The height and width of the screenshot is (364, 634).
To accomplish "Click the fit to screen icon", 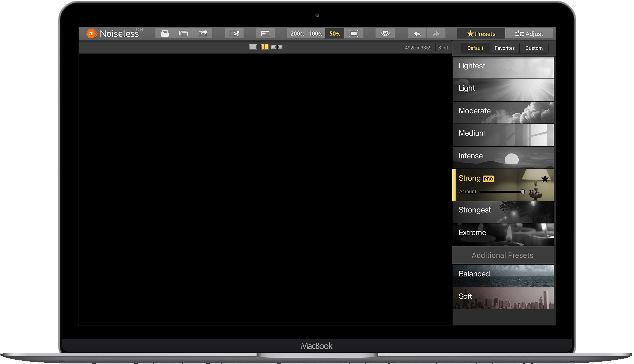I will pyautogui.click(x=354, y=34).
